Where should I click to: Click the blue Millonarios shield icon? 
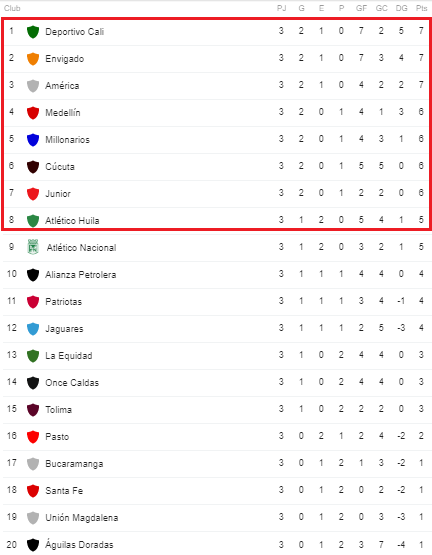pos(33,140)
